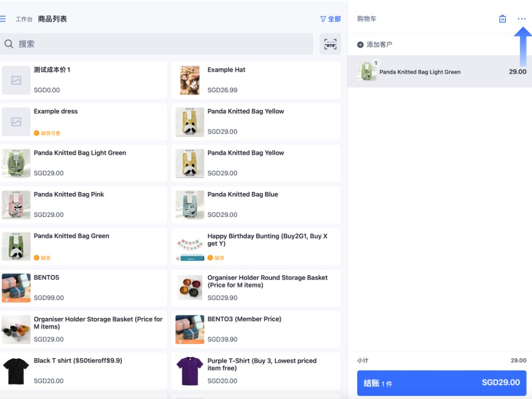This screenshot has width=532, height=399.
Task: Click out-of-stock icon on Happy Birthday Bunting
Action: click(210, 258)
